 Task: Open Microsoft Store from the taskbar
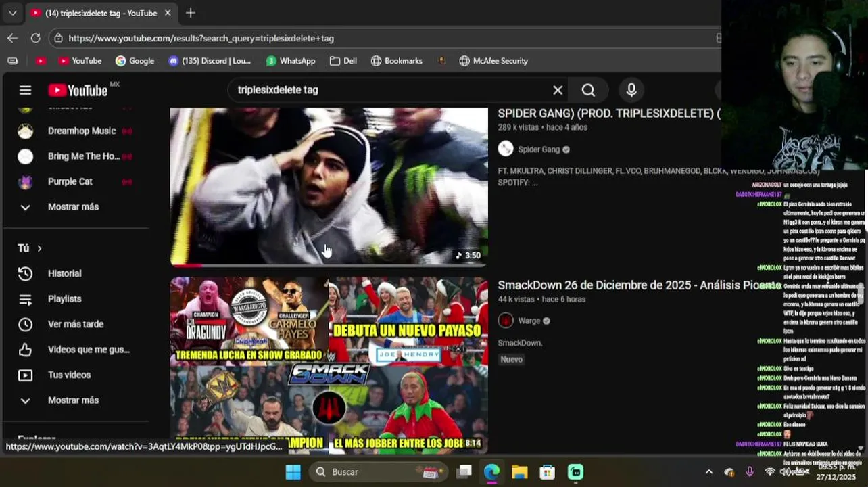[x=547, y=471]
